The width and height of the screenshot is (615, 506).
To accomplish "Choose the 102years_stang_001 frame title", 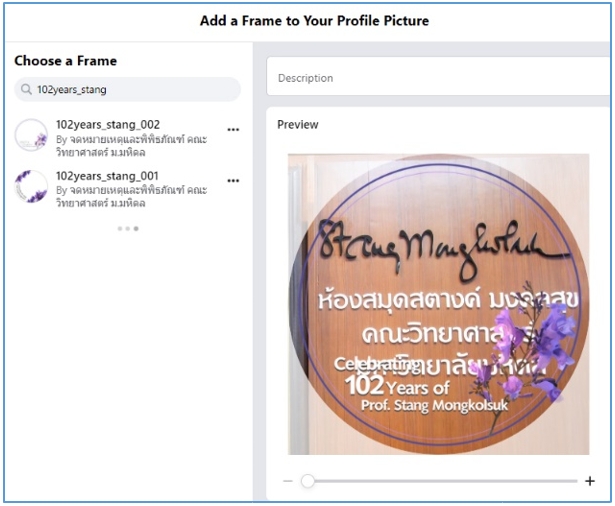I will click(x=107, y=176).
